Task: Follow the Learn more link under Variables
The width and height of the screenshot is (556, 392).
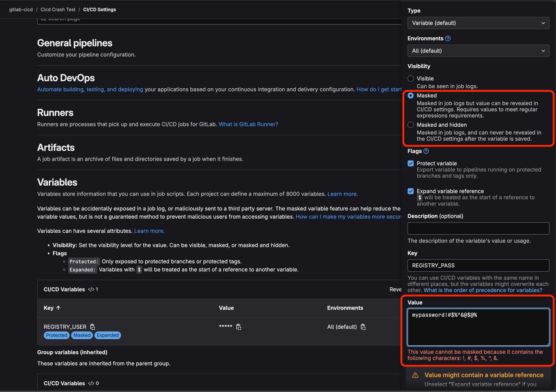Action: tap(342, 194)
